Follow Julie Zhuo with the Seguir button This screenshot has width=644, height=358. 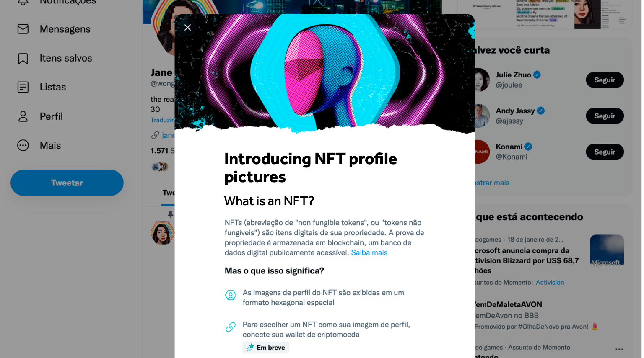604,80
